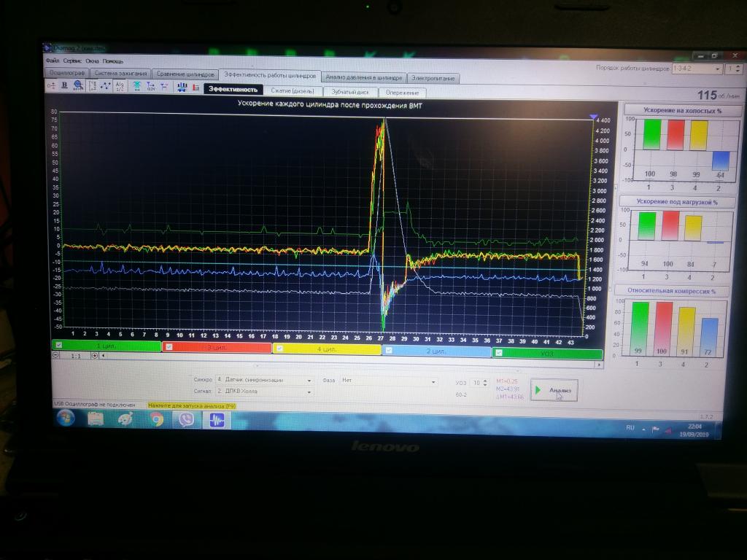747x560 pixels.
Task: Click the RU language indicator
Action: click(630, 427)
